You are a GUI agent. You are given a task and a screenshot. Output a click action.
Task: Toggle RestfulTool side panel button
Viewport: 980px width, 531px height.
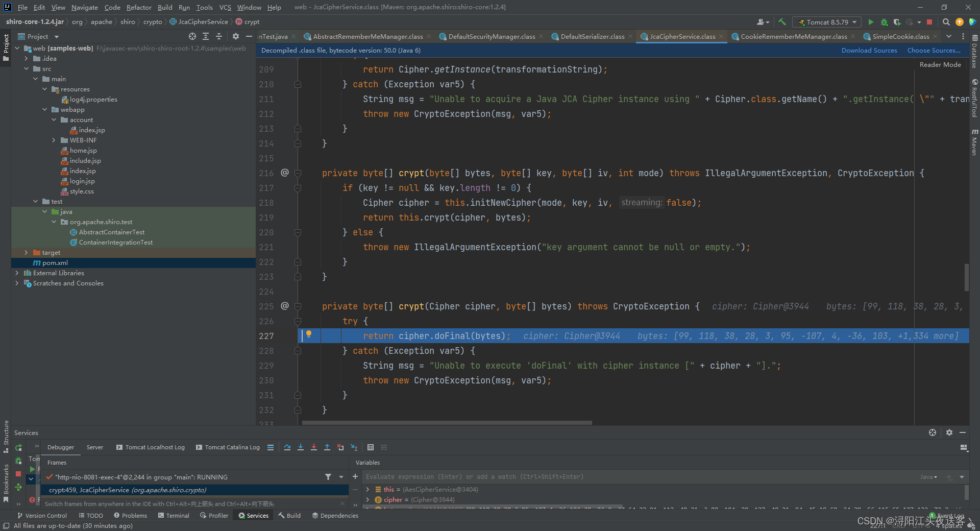point(974,98)
